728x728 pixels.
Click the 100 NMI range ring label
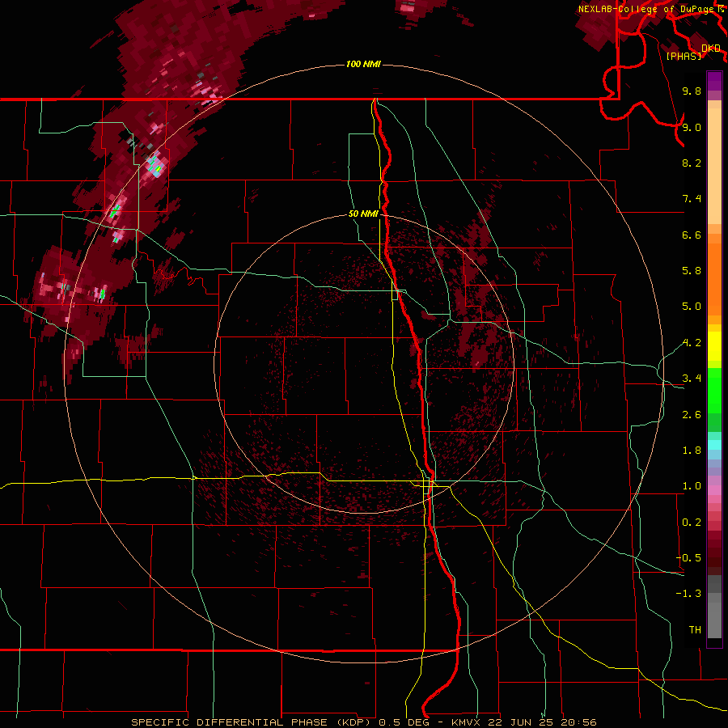[x=363, y=64]
